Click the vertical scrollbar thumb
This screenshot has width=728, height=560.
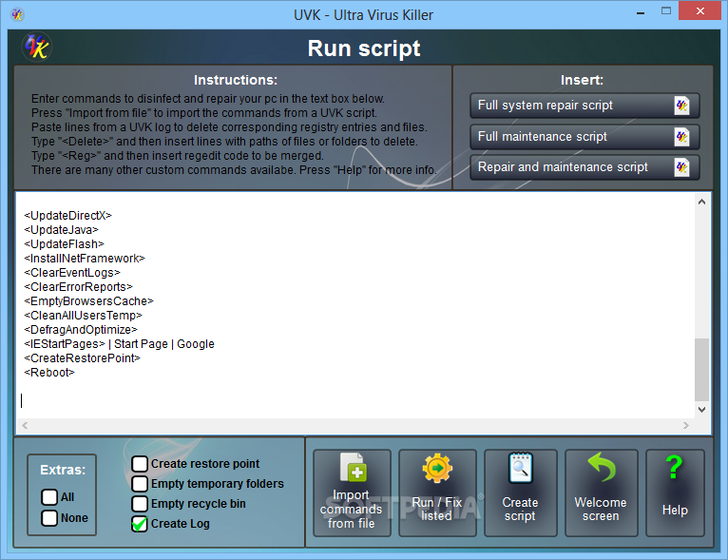[701, 370]
